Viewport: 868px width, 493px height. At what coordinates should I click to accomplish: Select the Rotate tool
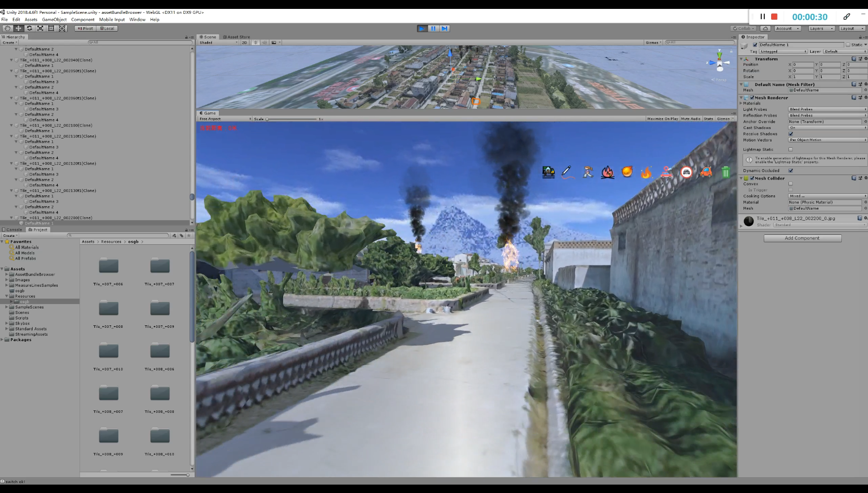coord(29,28)
